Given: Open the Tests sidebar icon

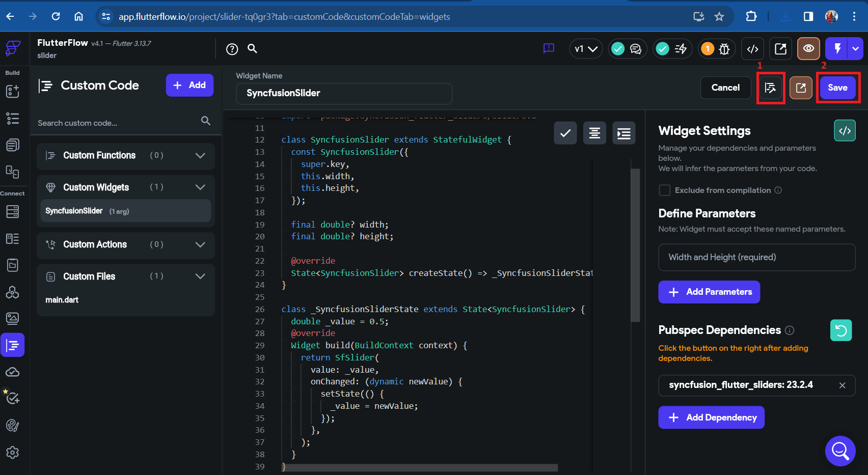Looking at the screenshot, I should coord(12,398).
